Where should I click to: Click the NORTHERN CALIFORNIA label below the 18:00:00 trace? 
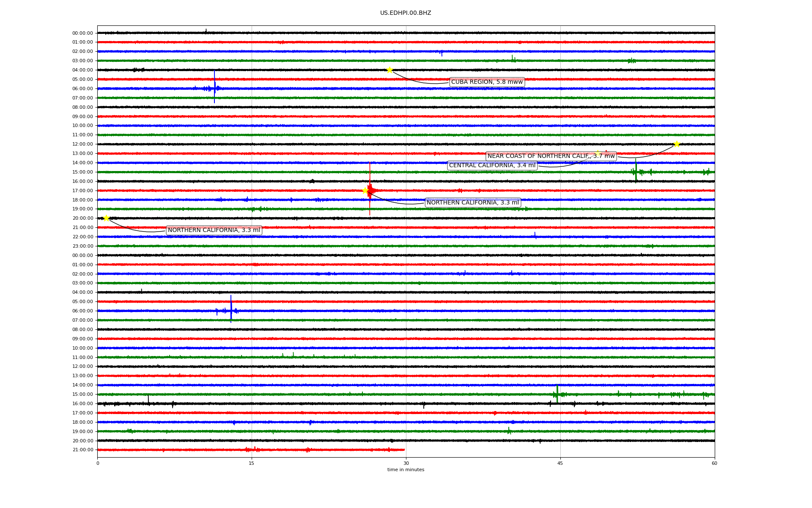[x=472, y=203]
